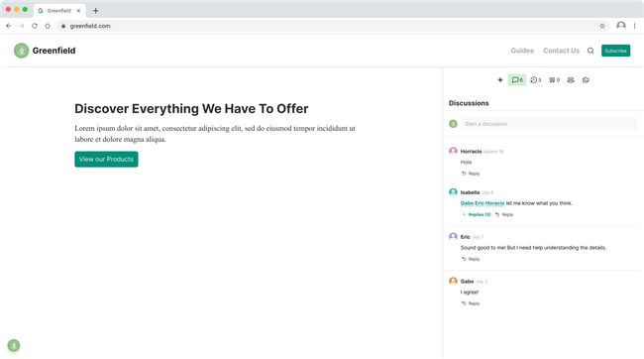Click the Discussions panel heading
This screenshot has width=644, height=359.
(x=469, y=103)
